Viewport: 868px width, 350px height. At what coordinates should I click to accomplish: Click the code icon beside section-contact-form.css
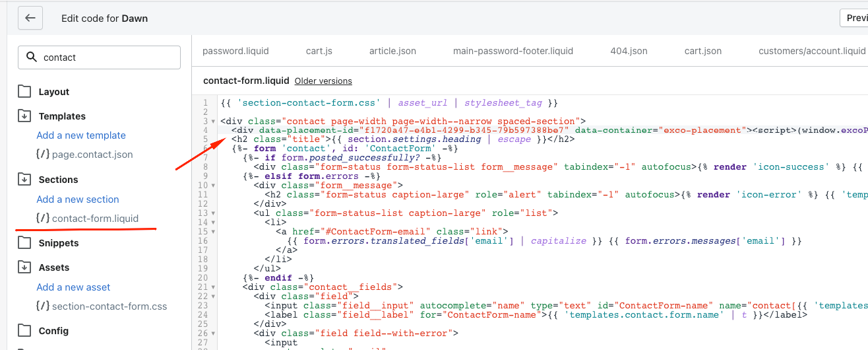click(x=43, y=306)
